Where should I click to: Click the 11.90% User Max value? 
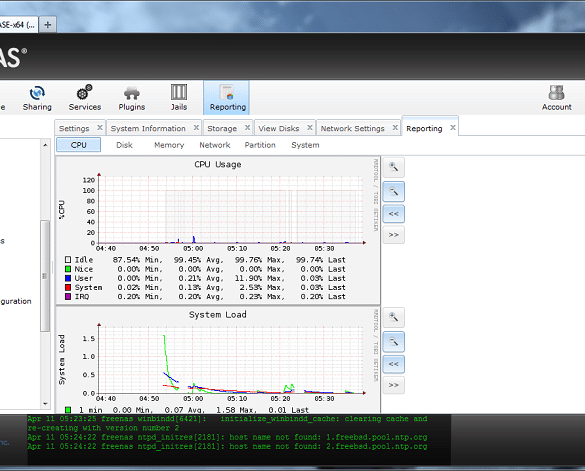click(x=248, y=278)
